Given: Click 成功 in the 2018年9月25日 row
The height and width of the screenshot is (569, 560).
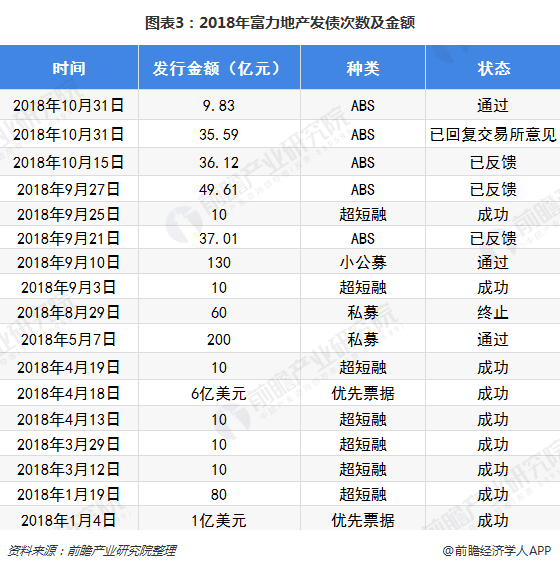Looking at the screenshot, I should pos(493,214).
